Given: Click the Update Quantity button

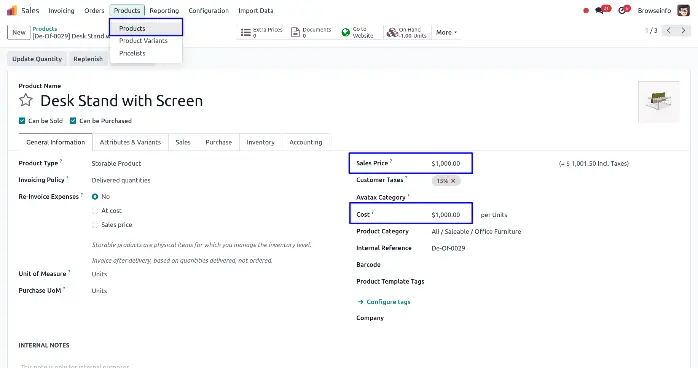Looking at the screenshot, I should pos(37,59).
